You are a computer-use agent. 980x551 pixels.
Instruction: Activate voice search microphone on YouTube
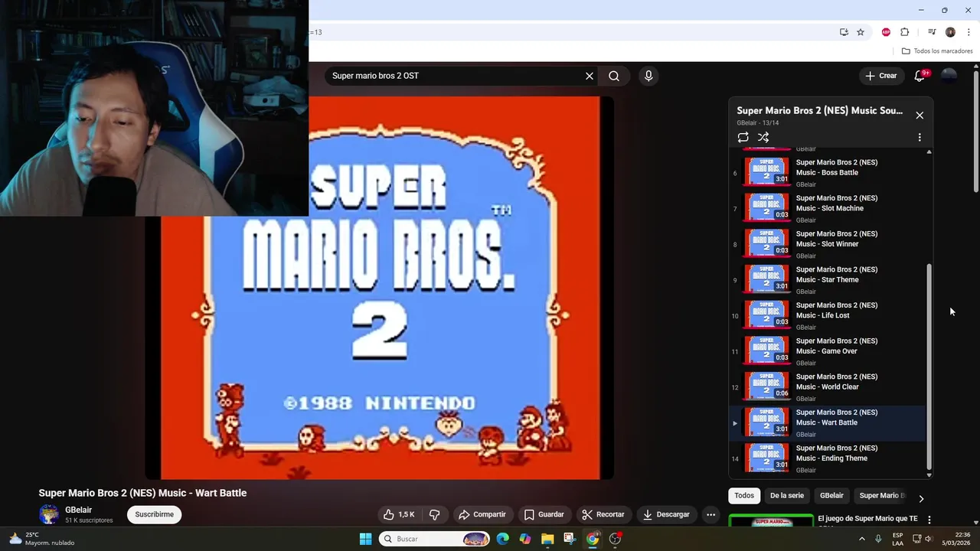[x=648, y=76]
